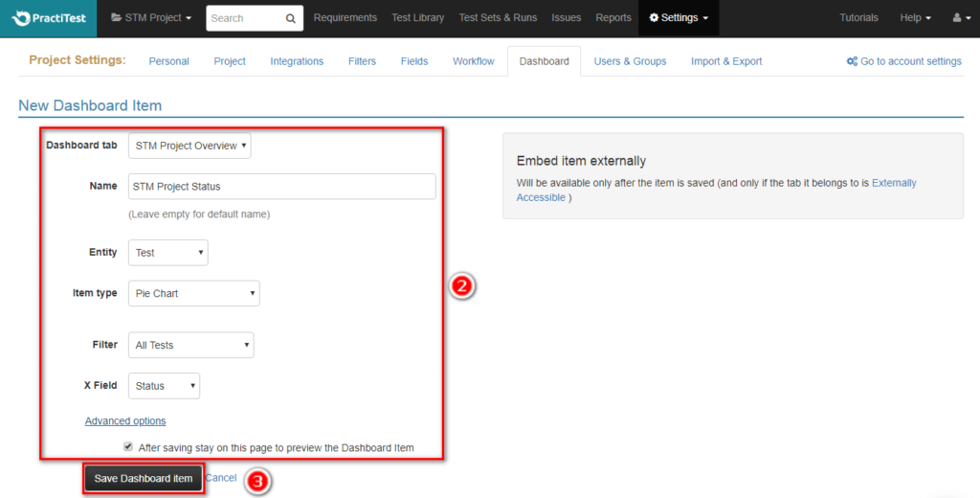Click the New Dashboard Item heading
The width and height of the screenshot is (980, 498).
coord(90,105)
